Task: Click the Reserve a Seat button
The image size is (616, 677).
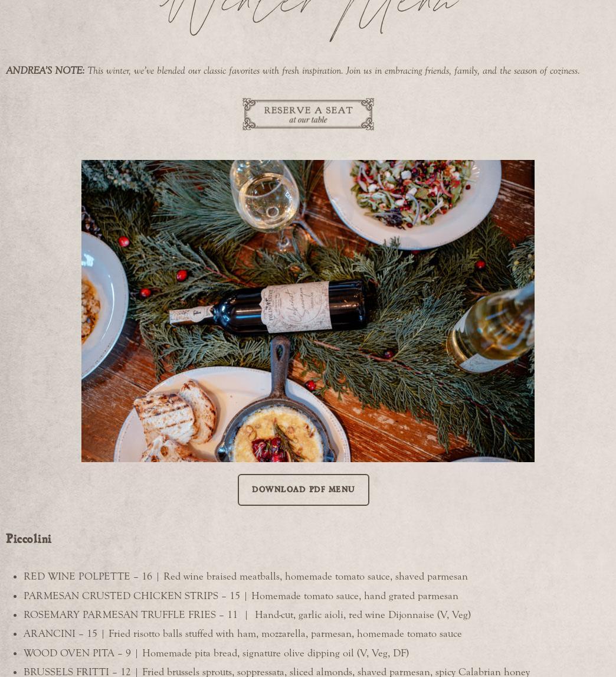Action: (x=308, y=114)
